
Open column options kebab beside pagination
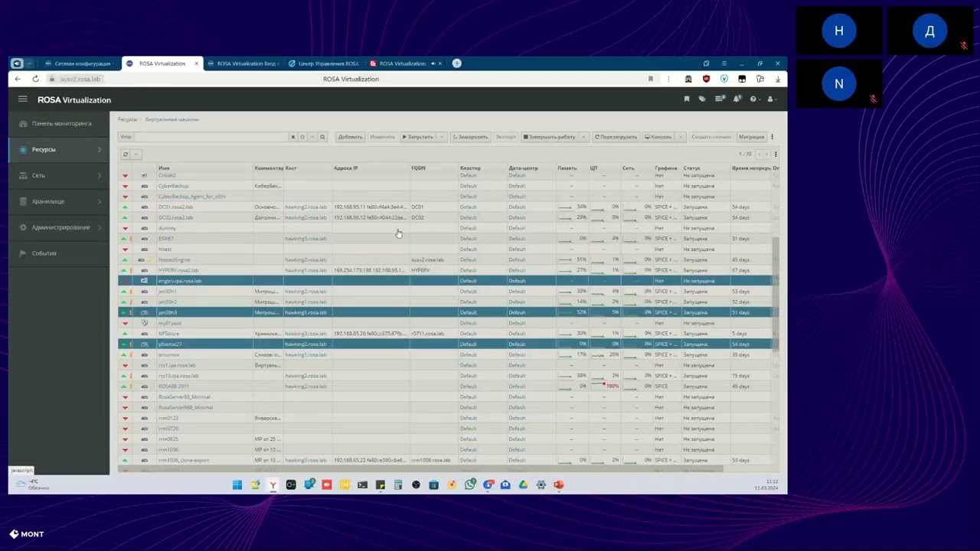pos(776,154)
